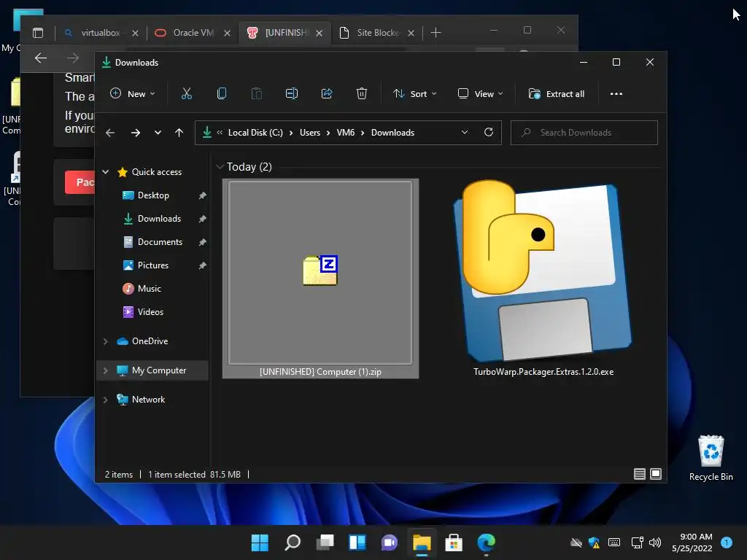Open browser tab actions menu icon
This screenshot has width=747, height=560.
38,32
